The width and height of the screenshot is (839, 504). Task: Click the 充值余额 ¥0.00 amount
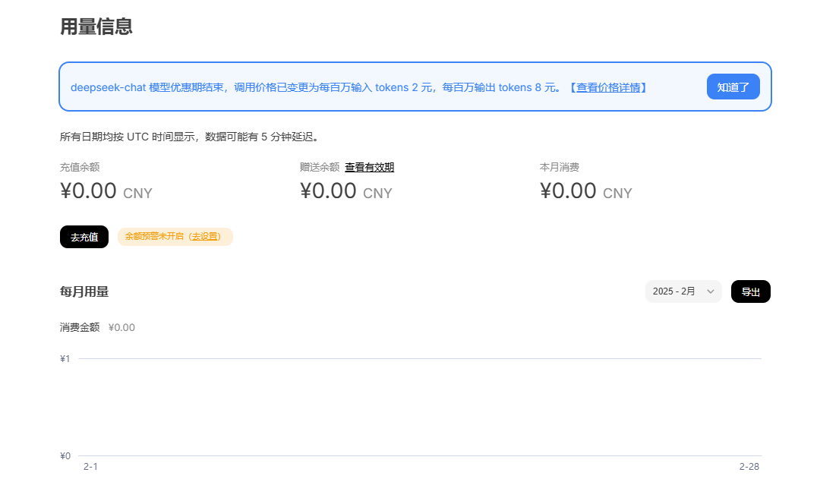point(89,191)
